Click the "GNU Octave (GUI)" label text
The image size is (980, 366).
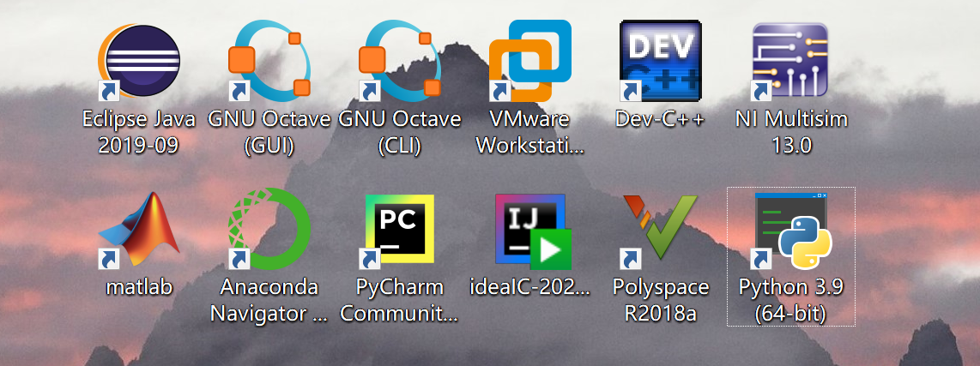[269, 132]
